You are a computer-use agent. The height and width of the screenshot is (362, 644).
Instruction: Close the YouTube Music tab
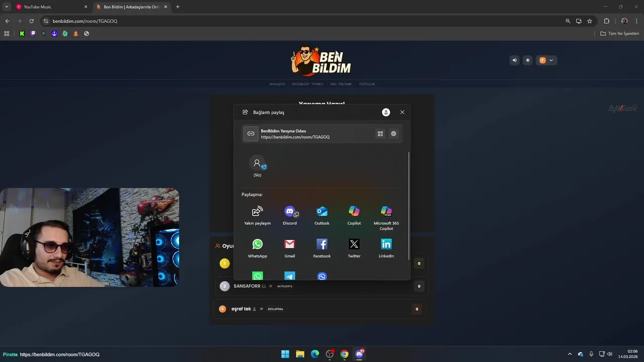coord(86,7)
